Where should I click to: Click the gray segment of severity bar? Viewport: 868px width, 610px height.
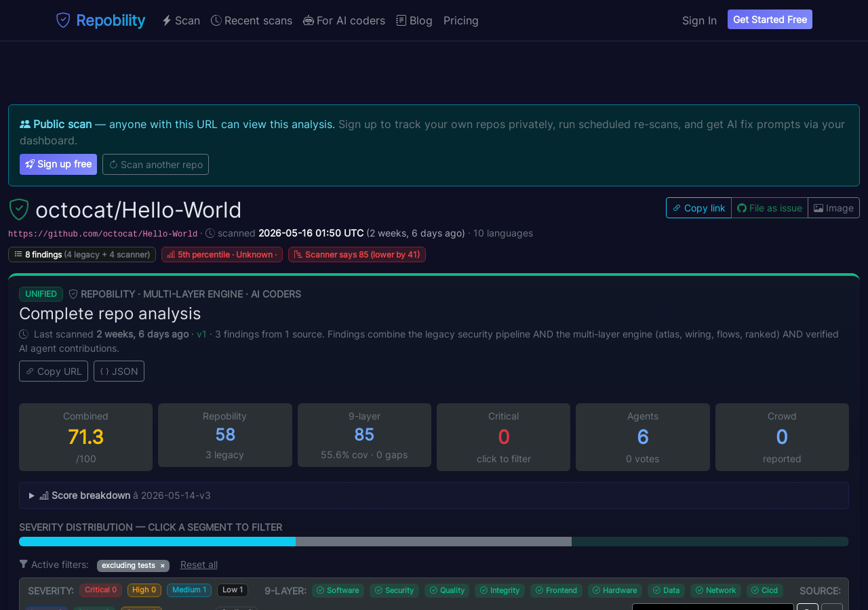[x=433, y=542]
